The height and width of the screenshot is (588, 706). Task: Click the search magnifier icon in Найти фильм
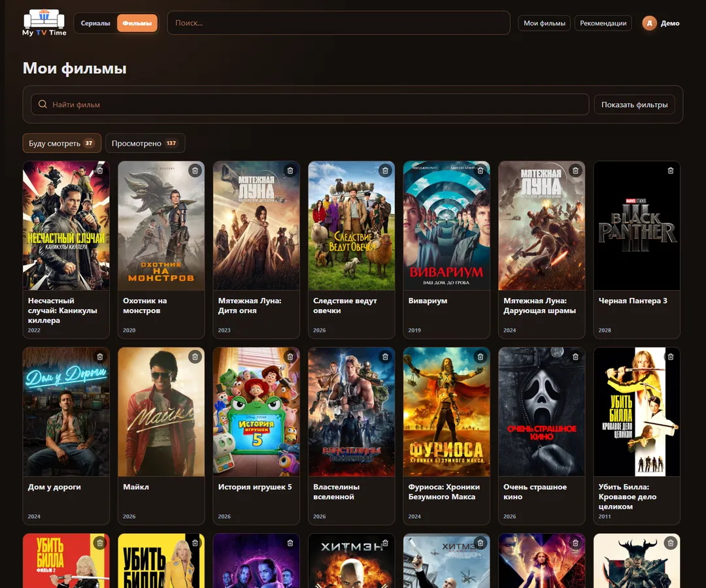click(x=42, y=105)
